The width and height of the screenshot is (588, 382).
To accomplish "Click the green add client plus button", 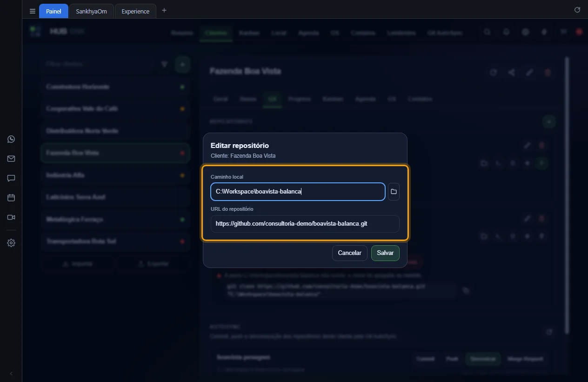I will pyautogui.click(x=182, y=64).
